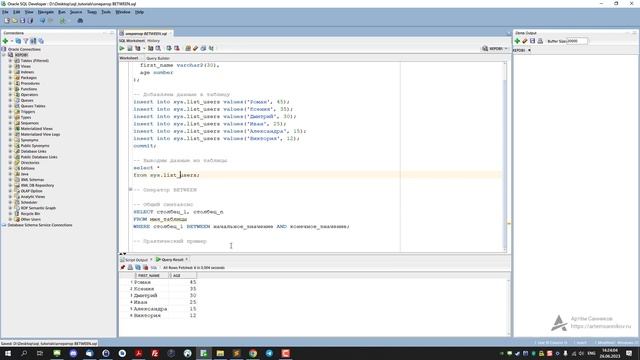640x360 pixels.
Task: Click the Chrome icon in the taskbar
Action: 253,353
